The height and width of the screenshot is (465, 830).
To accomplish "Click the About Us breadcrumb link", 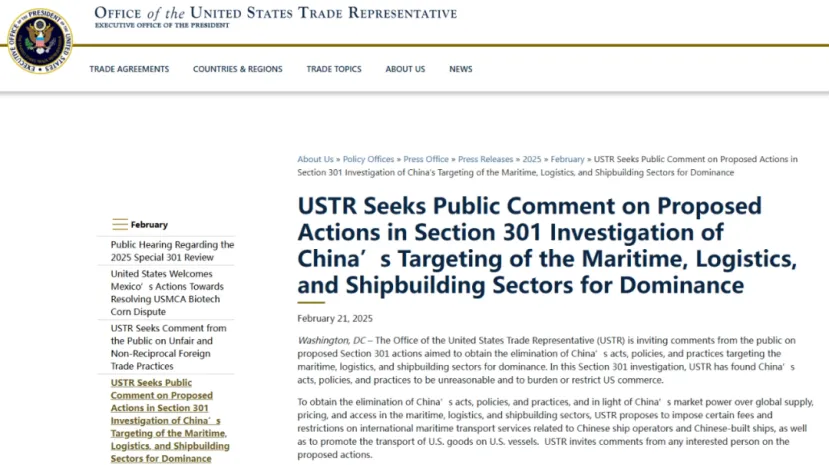I will point(315,159).
